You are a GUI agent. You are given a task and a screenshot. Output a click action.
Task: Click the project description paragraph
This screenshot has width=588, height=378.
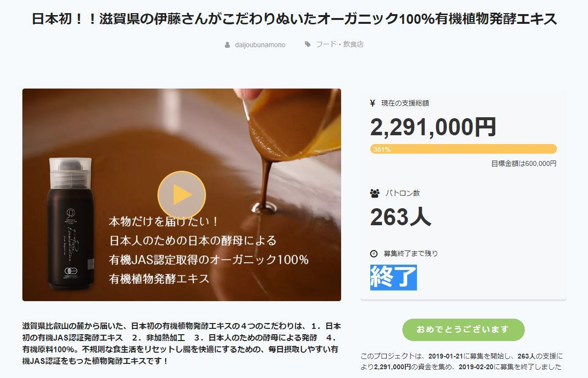pos(181,343)
